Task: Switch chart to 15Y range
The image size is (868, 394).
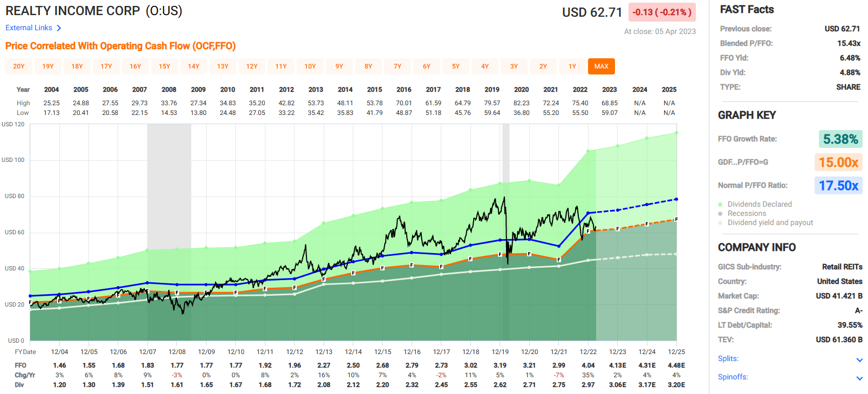Action: click(165, 66)
